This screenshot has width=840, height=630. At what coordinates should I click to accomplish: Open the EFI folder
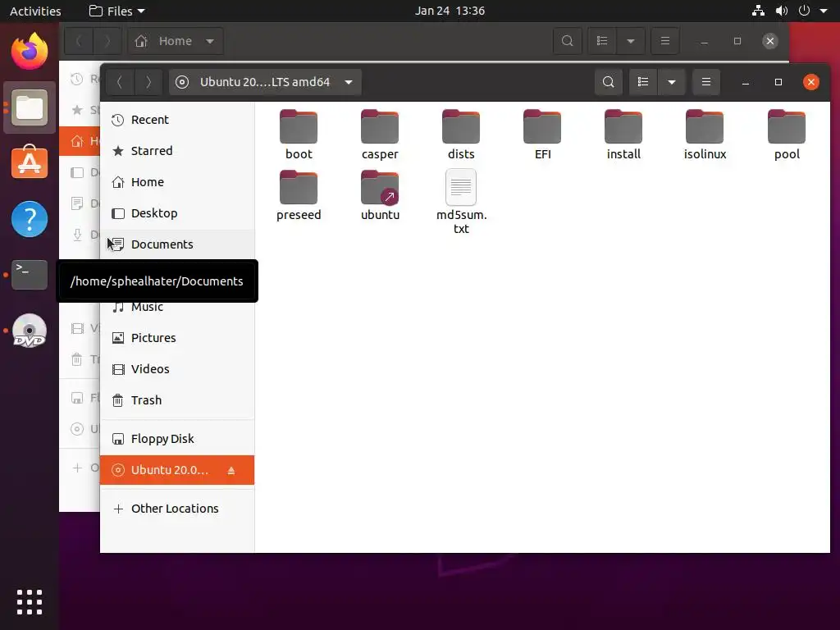[543, 135]
